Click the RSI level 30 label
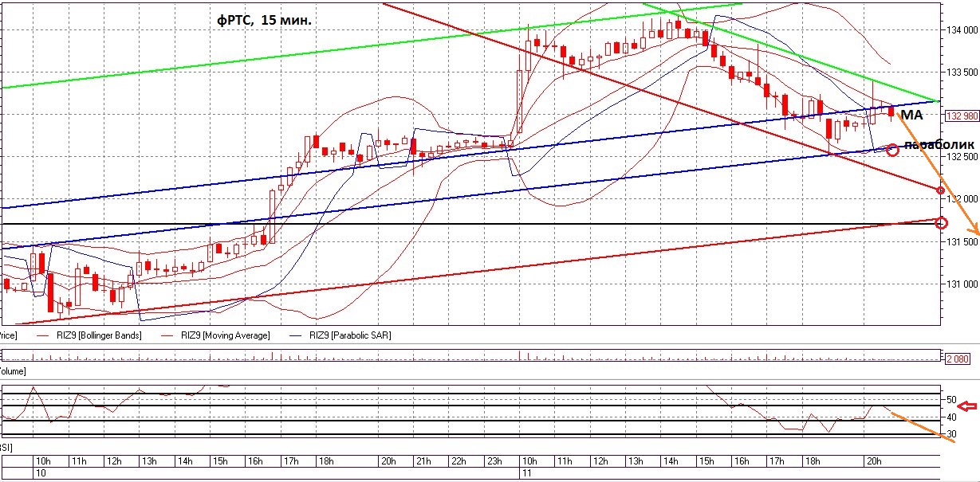Screen dimensions: 980x482 click(x=951, y=433)
